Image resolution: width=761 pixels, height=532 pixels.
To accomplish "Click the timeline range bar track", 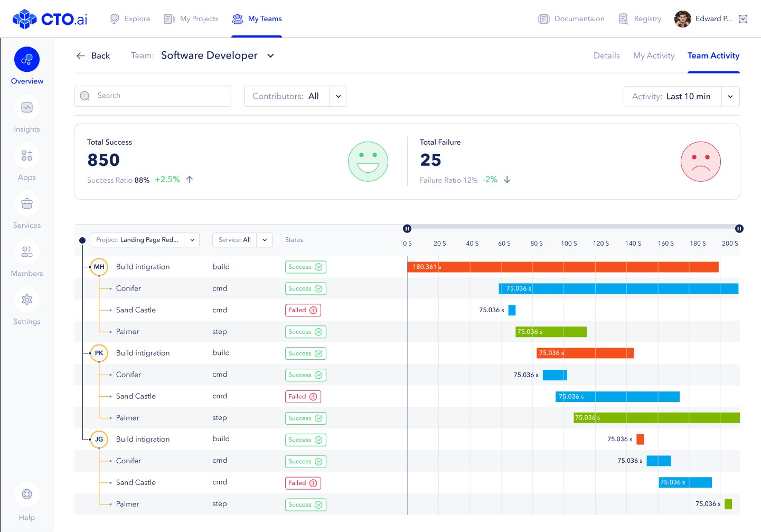I will pos(573,227).
